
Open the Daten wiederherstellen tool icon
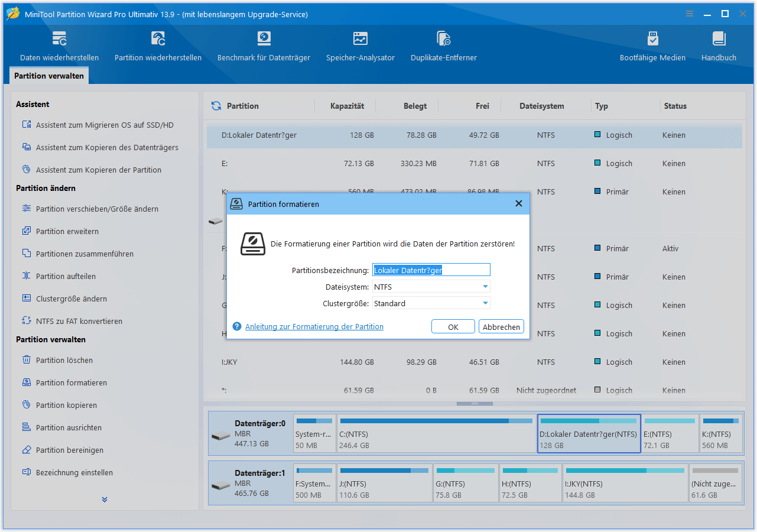(x=59, y=39)
